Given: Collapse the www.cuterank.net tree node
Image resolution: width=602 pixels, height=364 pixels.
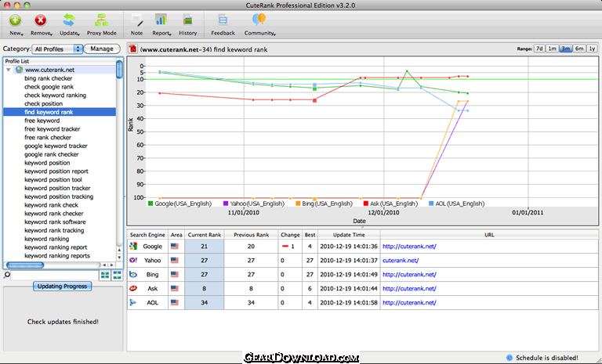Looking at the screenshot, I should tap(9, 70).
